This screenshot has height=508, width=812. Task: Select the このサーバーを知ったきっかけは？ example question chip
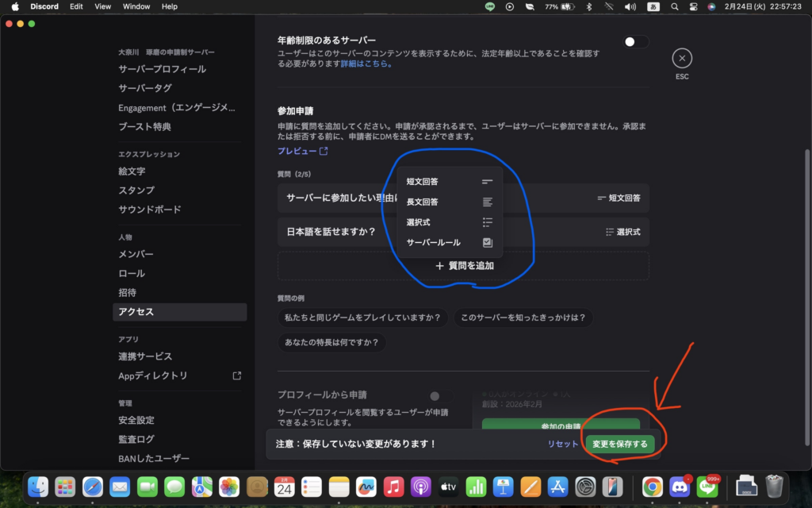[523, 317]
